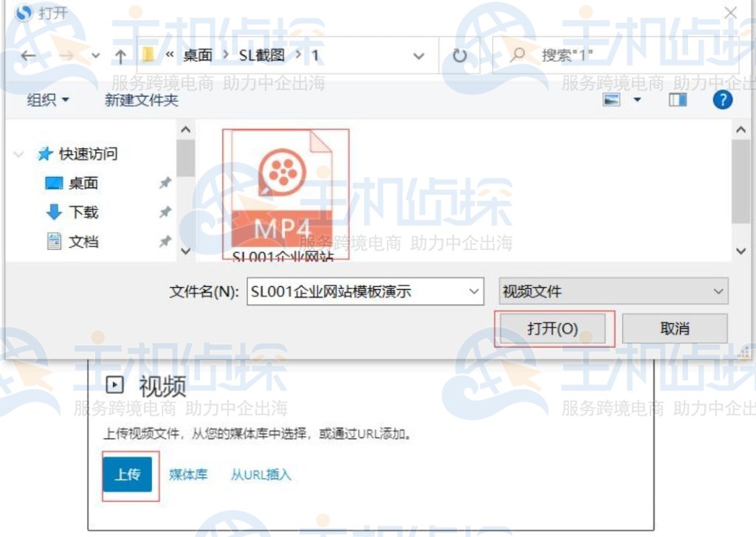Click the Open 打开(O) button
Viewport: 756px width, 537px height.
[x=553, y=329]
